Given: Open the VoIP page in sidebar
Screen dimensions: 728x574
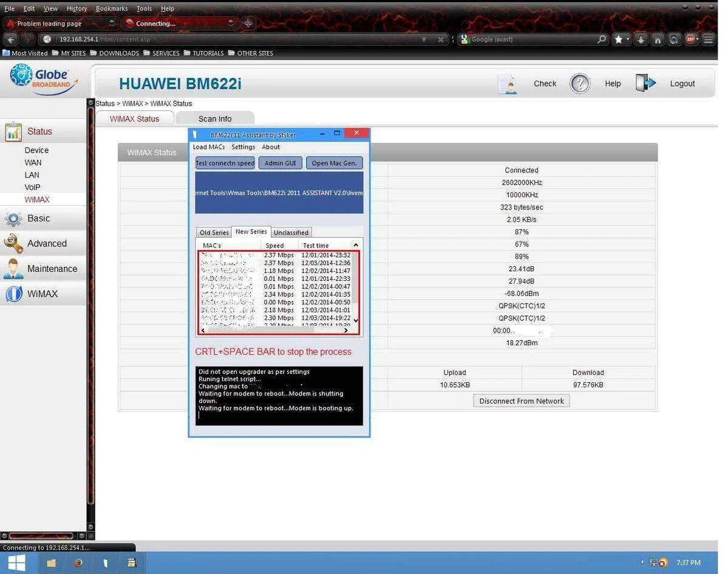Looking at the screenshot, I should (33, 187).
